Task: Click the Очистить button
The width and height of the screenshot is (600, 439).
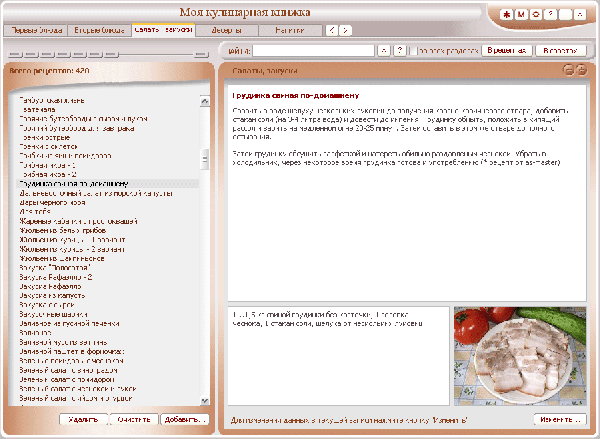Action: pyautogui.click(x=134, y=419)
